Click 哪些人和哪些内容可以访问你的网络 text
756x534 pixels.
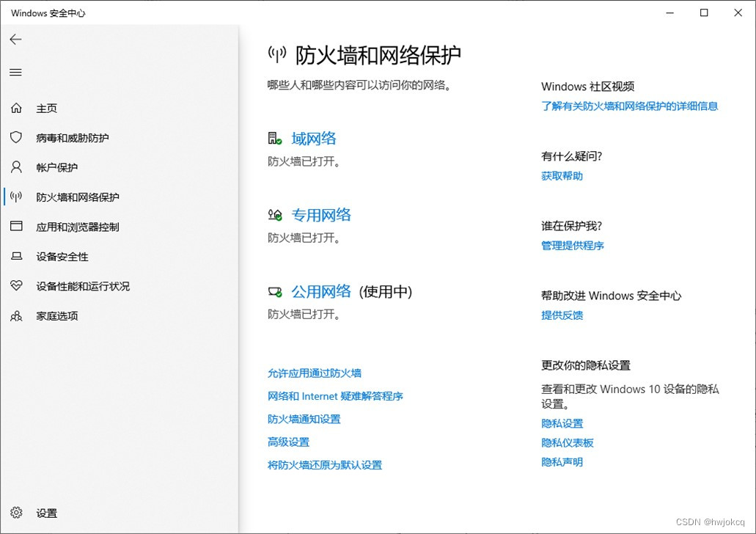(359, 85)
